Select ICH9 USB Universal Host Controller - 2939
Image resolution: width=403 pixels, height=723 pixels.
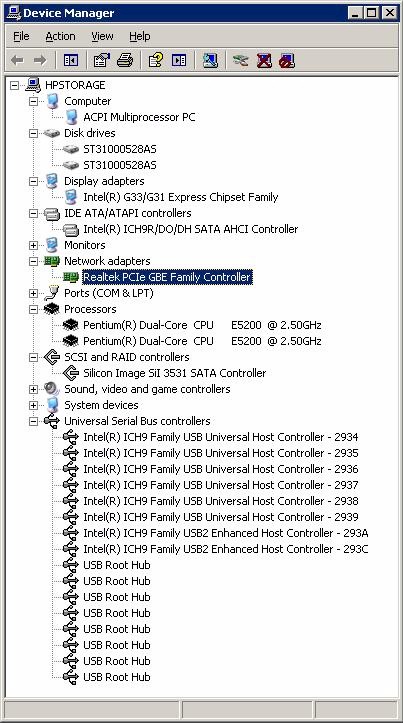point(220,517)
